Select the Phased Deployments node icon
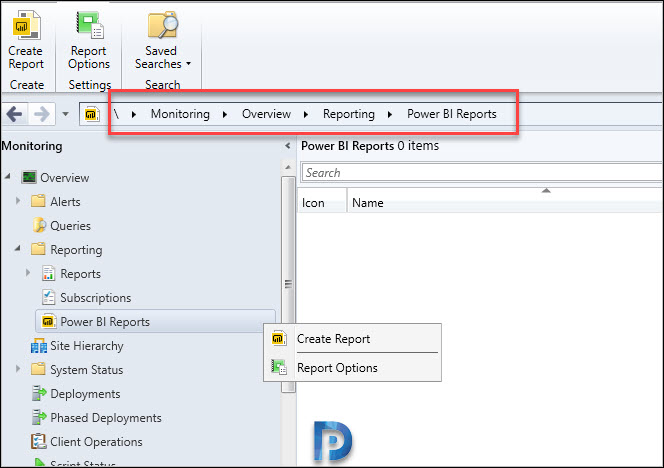The image size is (664, 468). coord(39,417)
